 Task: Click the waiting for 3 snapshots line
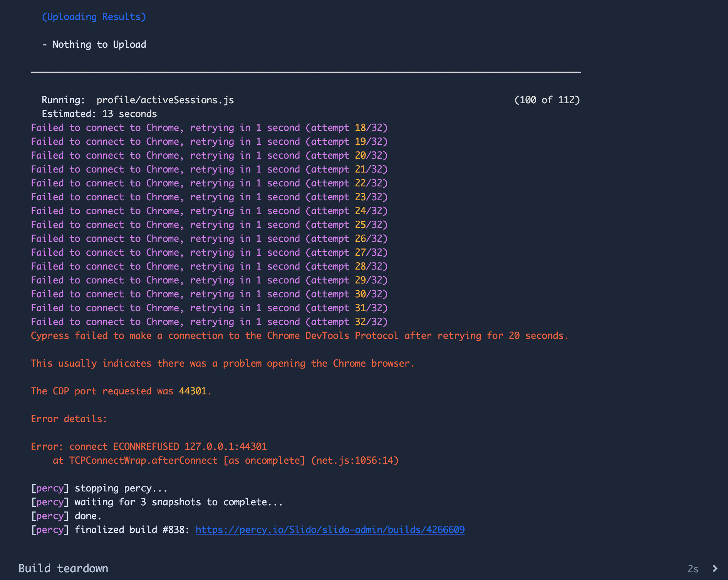point(179,502)
